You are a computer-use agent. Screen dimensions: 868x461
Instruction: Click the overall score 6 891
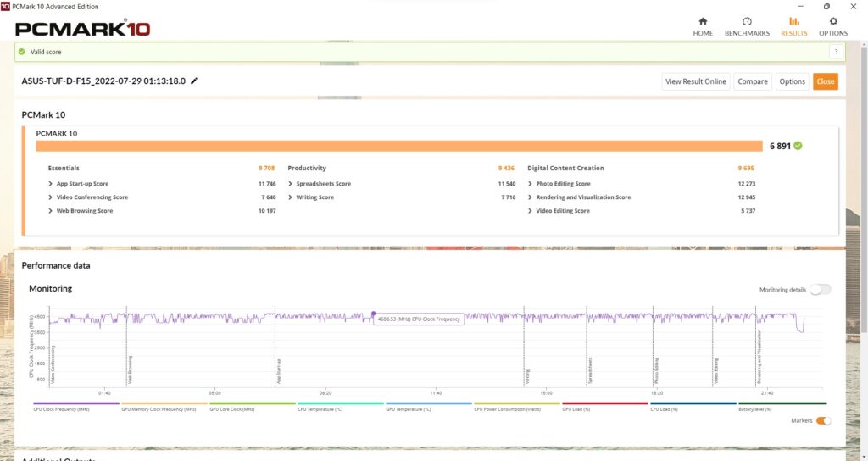click(x=780, y=146)
